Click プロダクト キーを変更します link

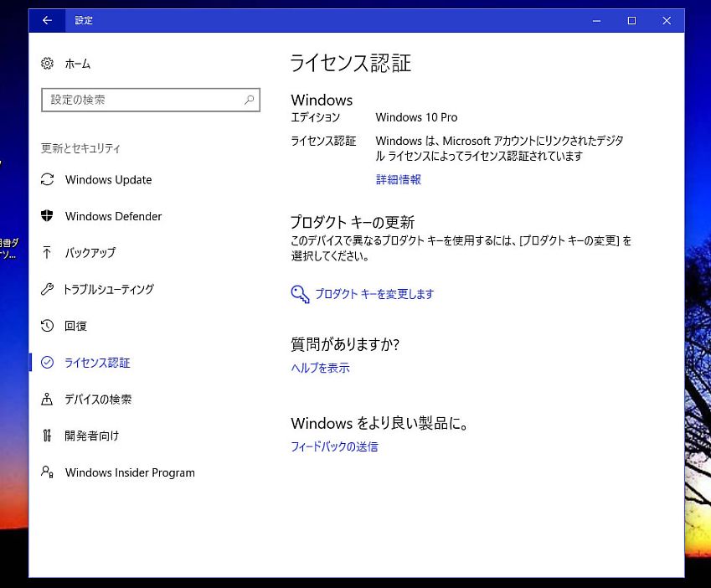pos(374,294)
